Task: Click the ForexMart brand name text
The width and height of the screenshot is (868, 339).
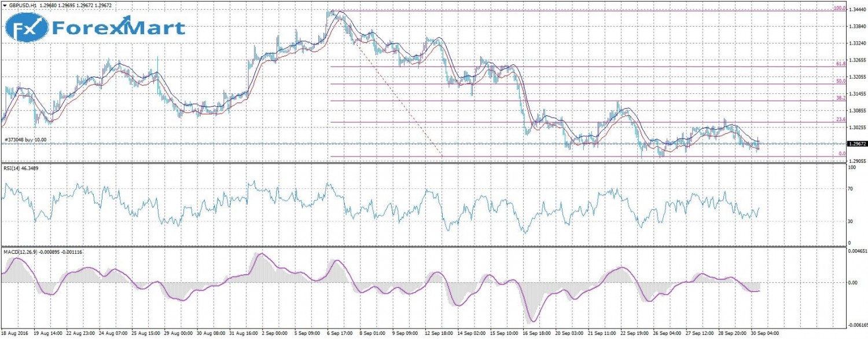Action: coord(119,28)
